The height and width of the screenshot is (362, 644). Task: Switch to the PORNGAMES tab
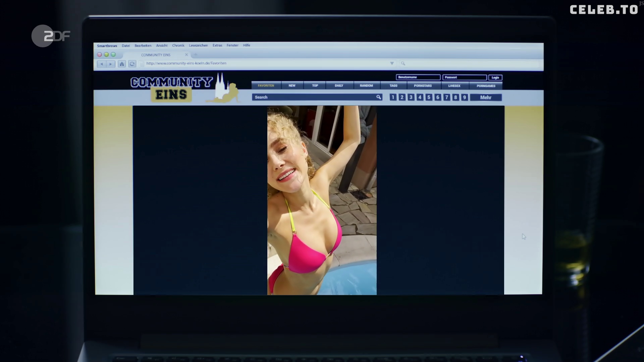tap(486, 86)
